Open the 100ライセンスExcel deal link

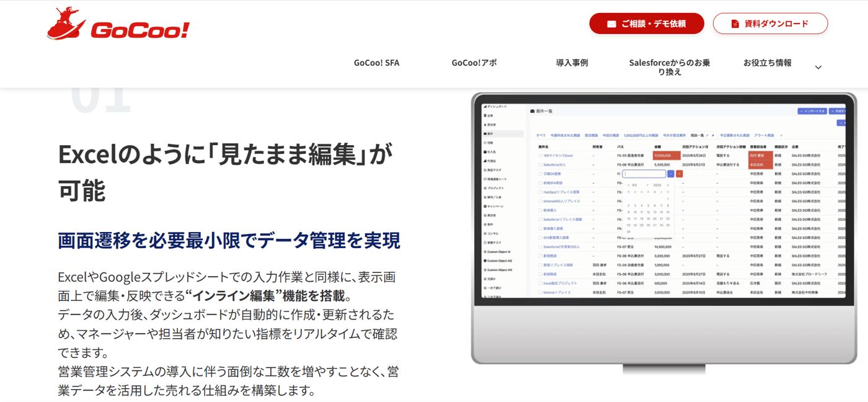click(x=558, y=156)
